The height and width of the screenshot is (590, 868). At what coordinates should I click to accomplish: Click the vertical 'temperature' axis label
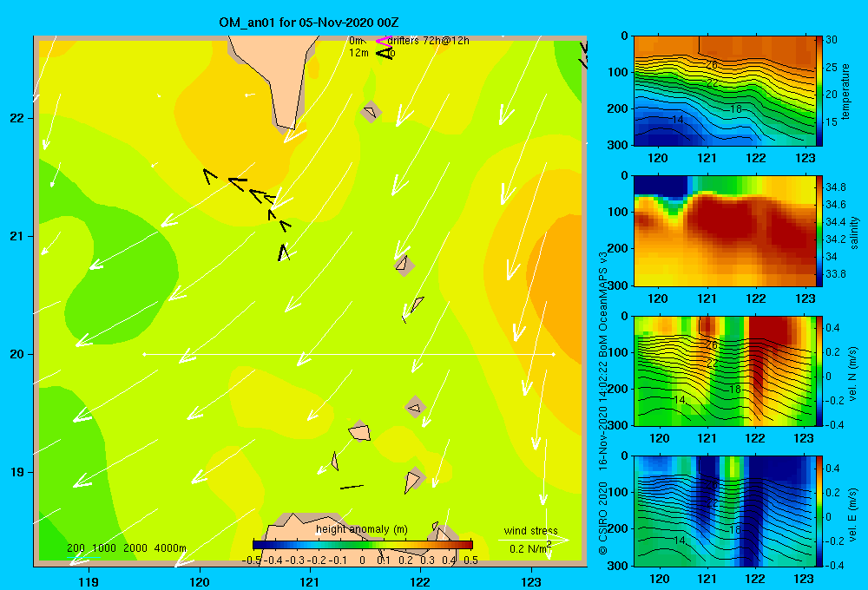[x=845, y=91]
